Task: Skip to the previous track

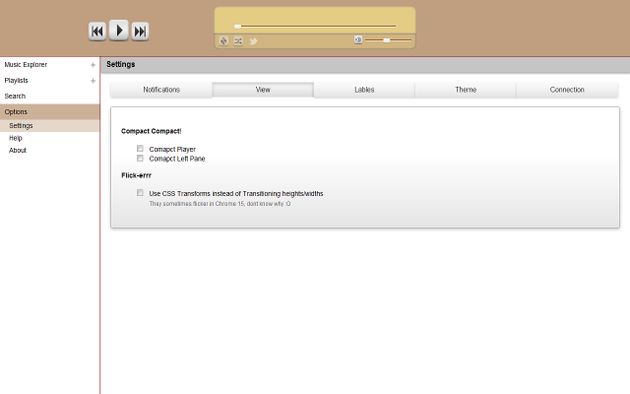Action: pos(97,31)
